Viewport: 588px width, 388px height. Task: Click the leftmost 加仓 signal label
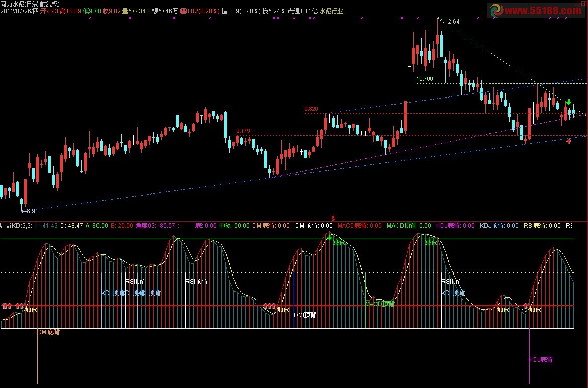(31, 310)
